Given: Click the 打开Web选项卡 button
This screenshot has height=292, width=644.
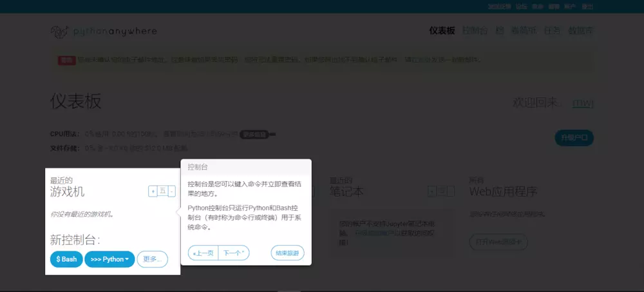Looking at the screenshot, I should [x=498, y=242].
